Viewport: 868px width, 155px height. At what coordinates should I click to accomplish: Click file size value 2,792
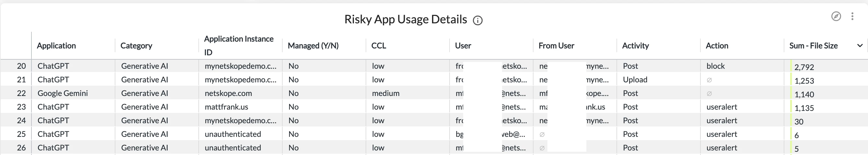(x=804, y=67)
